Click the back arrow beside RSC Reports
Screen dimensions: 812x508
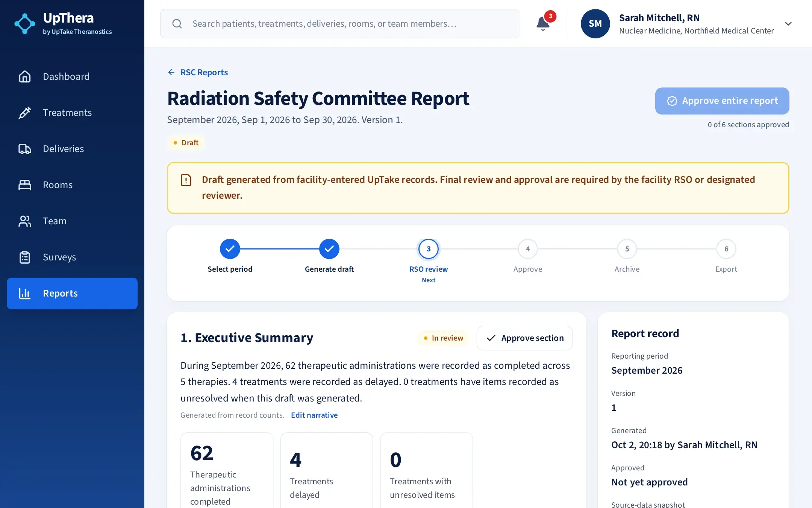[x=171, y=72]
